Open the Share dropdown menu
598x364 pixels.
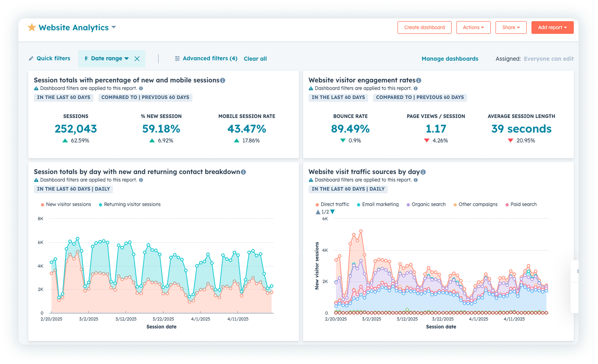click(x=511, y=27)
